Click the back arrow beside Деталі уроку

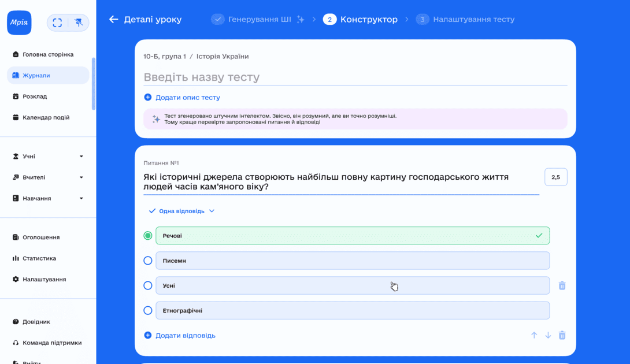113,20
